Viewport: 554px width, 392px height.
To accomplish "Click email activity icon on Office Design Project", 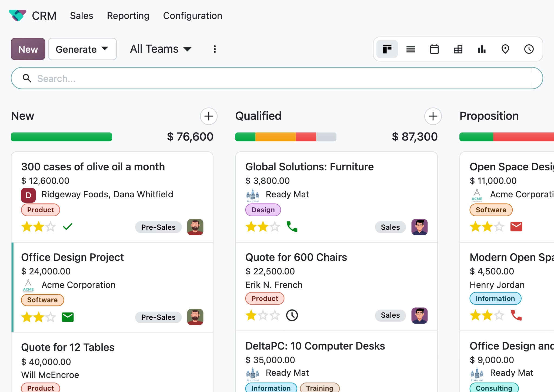I will click(68, 317).
